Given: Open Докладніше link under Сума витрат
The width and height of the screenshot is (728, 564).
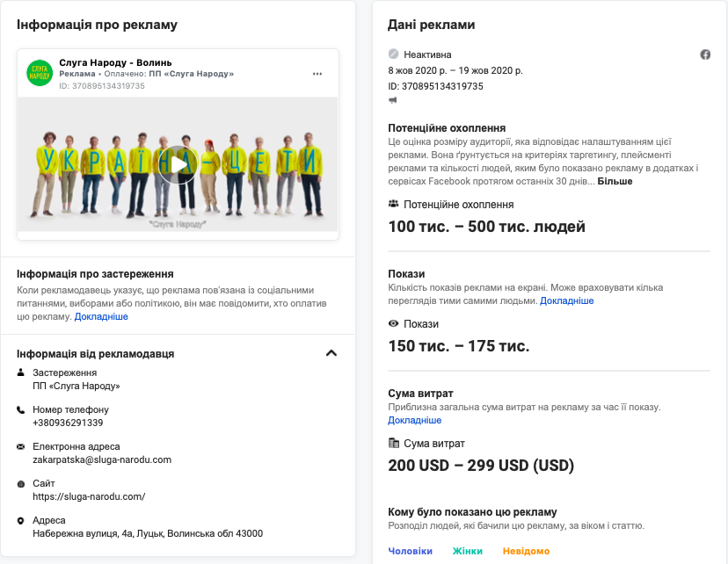Looking at the screenshot, I should click(415, 420).
